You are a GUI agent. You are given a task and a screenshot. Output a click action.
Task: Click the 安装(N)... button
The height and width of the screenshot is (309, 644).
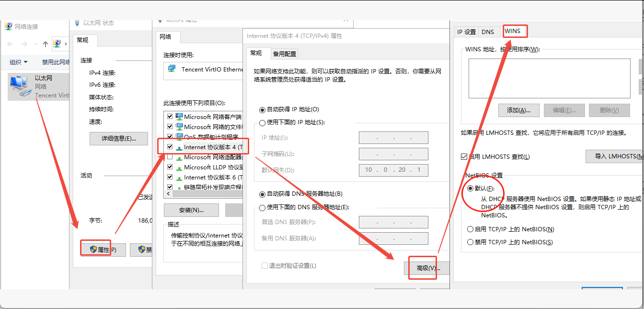click(x=191, y=210)
